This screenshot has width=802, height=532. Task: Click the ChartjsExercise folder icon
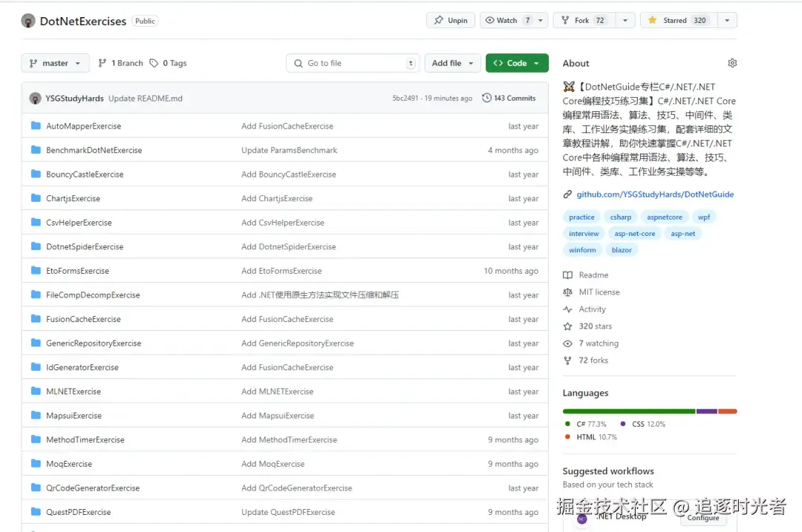36,198
